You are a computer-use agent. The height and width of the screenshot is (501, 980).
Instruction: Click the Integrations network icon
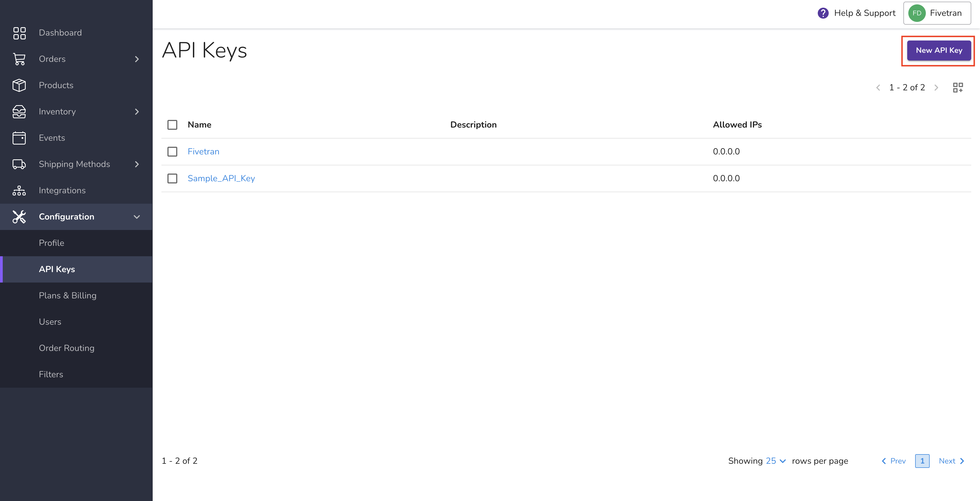click(x=19, y=190)
